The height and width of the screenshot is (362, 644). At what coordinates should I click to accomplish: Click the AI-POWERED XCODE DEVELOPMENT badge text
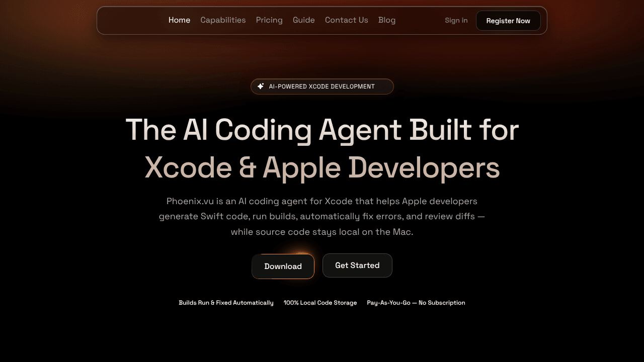(322, 86)
